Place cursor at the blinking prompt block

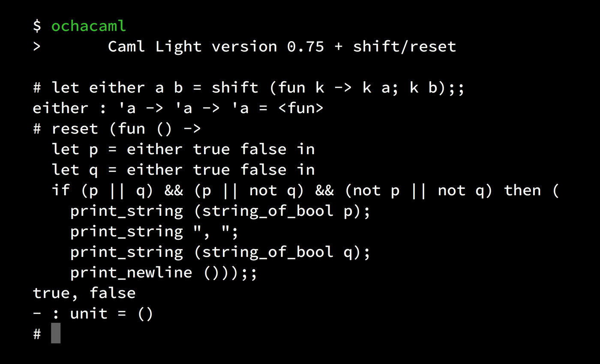(56, 333)
